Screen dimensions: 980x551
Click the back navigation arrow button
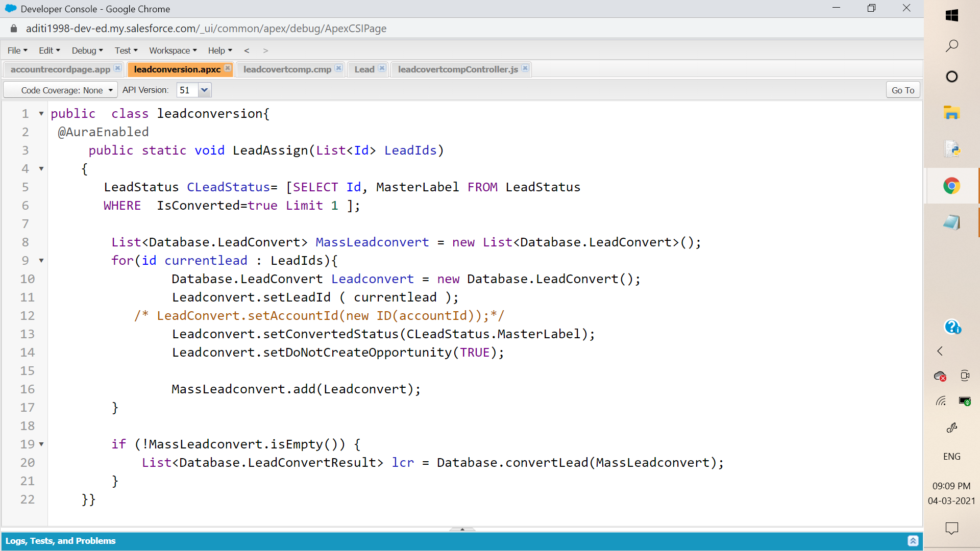click(247, 50)
